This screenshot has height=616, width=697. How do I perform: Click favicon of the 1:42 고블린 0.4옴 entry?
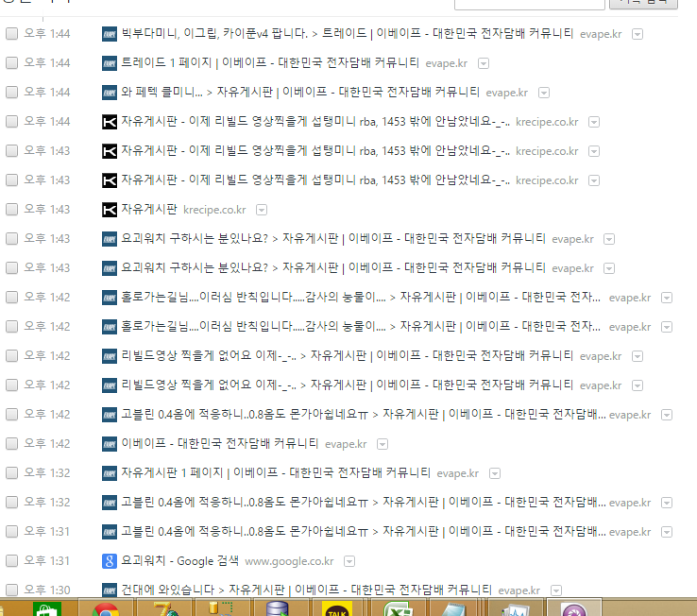[x=110, y=415]
